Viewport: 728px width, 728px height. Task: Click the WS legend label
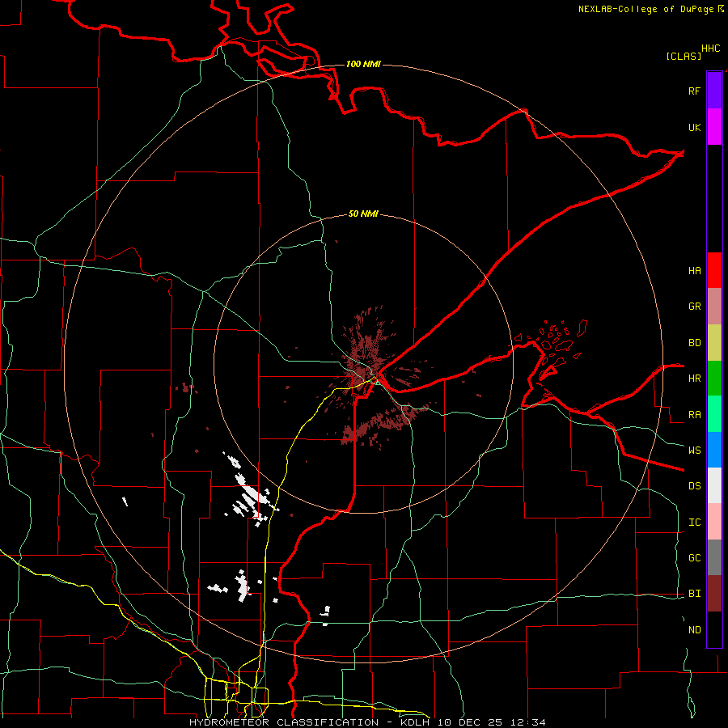(694, 451)
